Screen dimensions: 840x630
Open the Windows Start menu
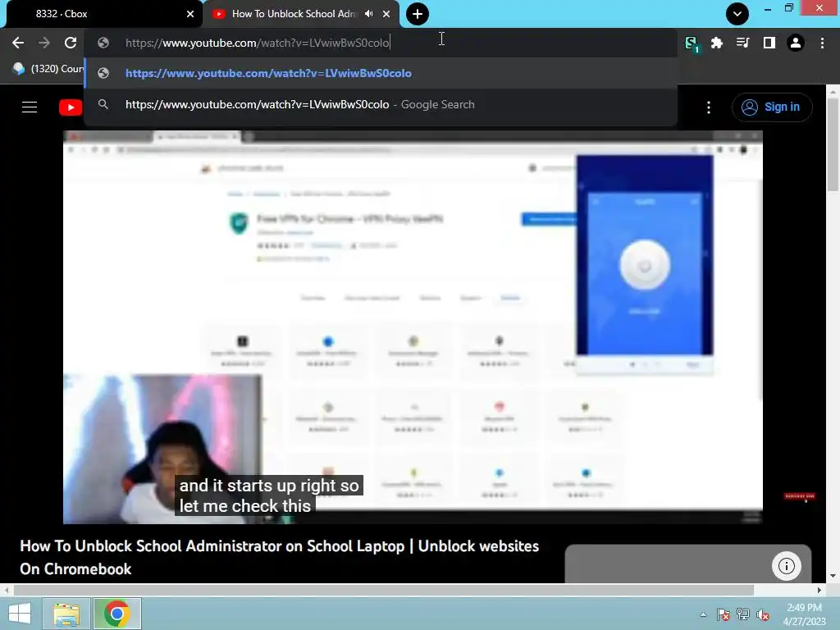(x=20, y=614)
